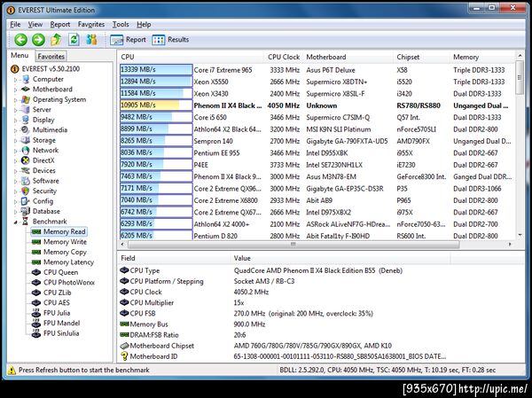Select the Multimedia tree icon
The height and width of the screenshot is (398, 532).
(26, 130)
